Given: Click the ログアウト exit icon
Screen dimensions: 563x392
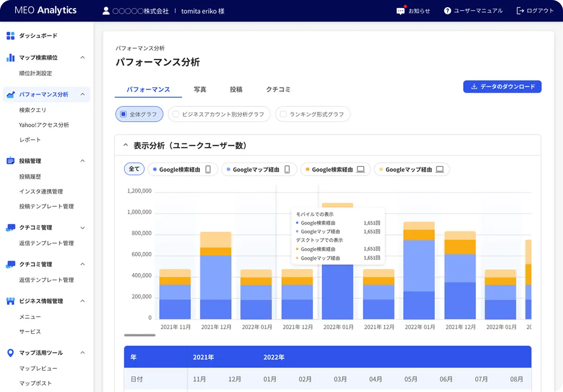Looking at the screenshot, I should (520, 11).
